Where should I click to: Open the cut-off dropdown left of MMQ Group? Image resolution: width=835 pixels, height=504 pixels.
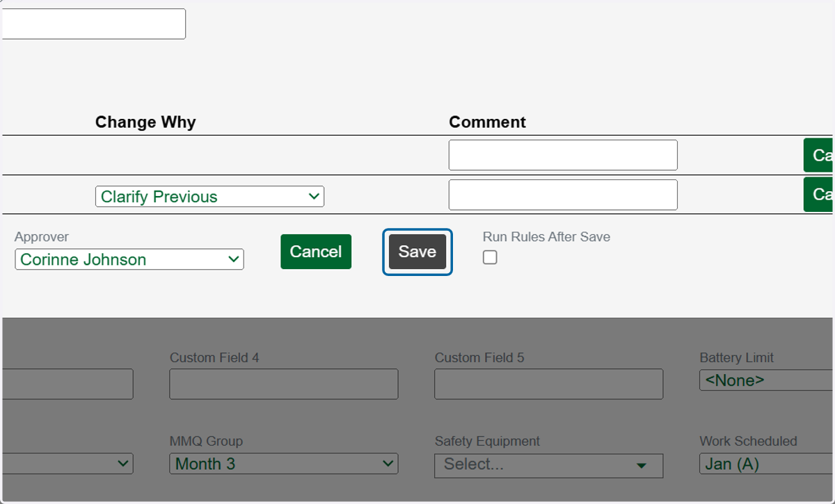click(67, 464)
